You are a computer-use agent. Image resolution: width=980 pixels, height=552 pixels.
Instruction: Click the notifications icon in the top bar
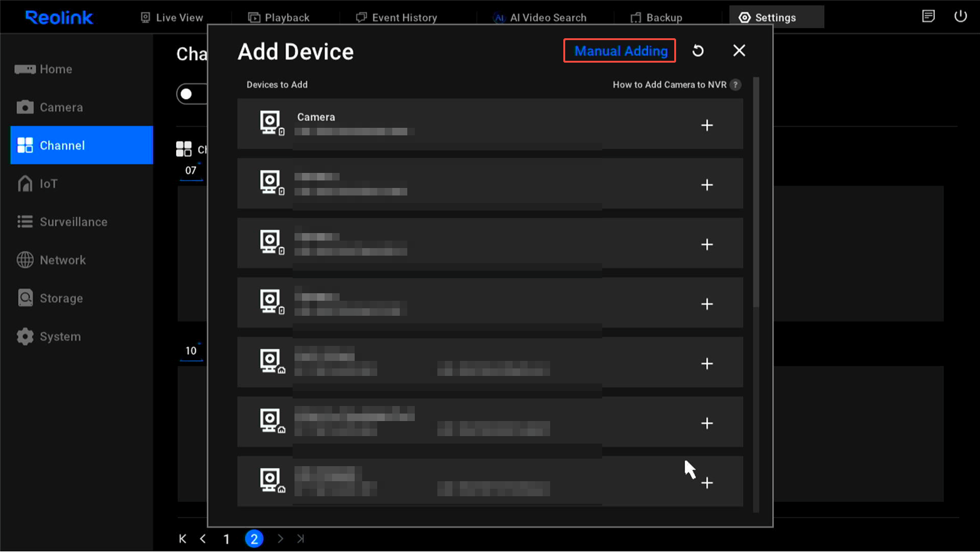point(929,16)
